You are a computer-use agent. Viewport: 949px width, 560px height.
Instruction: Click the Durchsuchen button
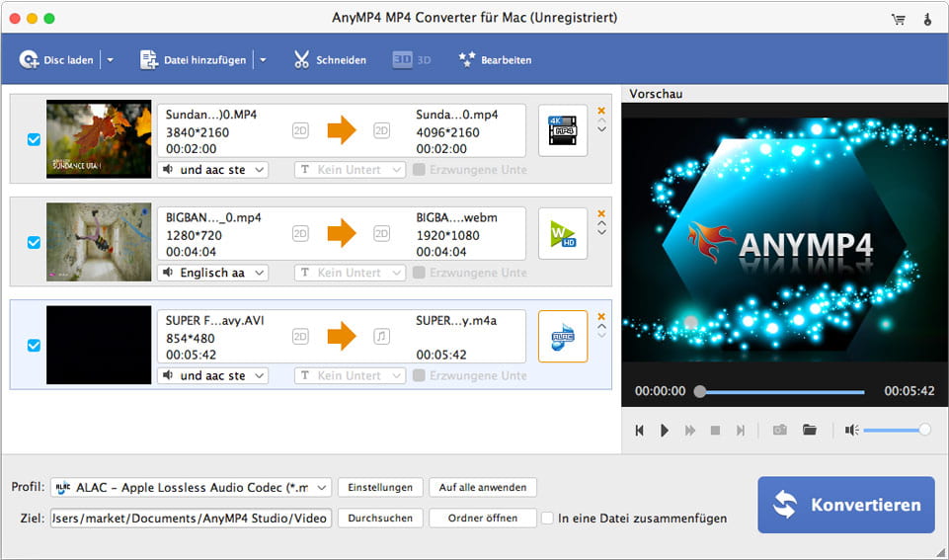coord(380,519)
